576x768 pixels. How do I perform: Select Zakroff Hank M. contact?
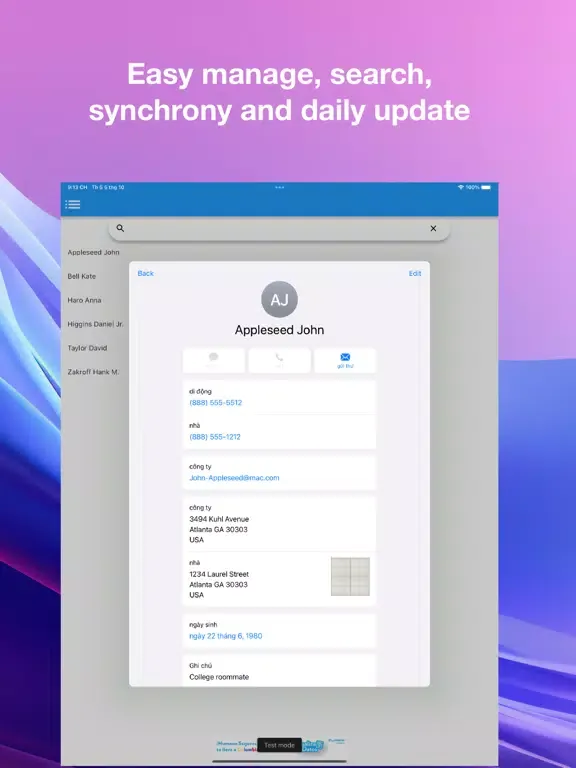[x=94, y=372]
